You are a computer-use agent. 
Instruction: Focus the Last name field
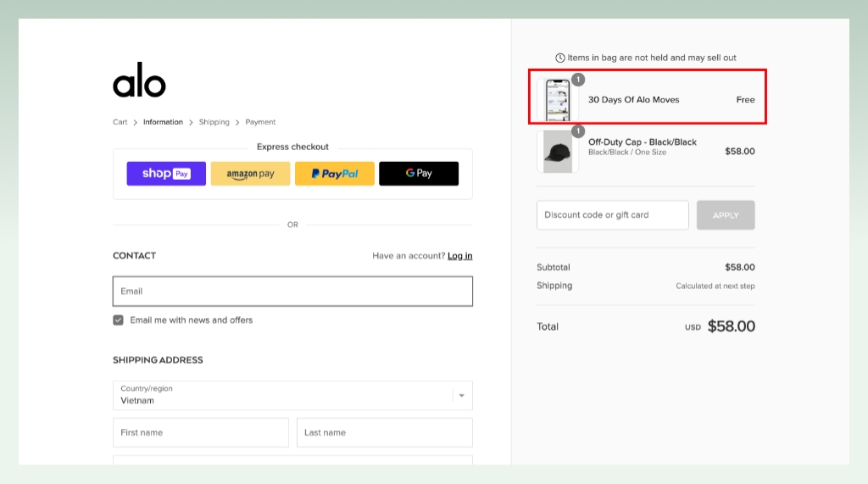tap(385, 432)
